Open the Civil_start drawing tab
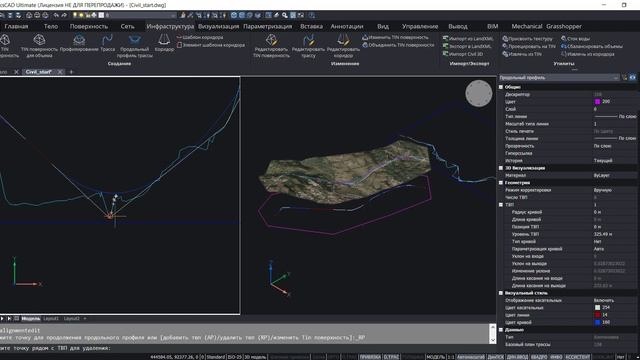 pyautogui.click(x=38, y=72)
